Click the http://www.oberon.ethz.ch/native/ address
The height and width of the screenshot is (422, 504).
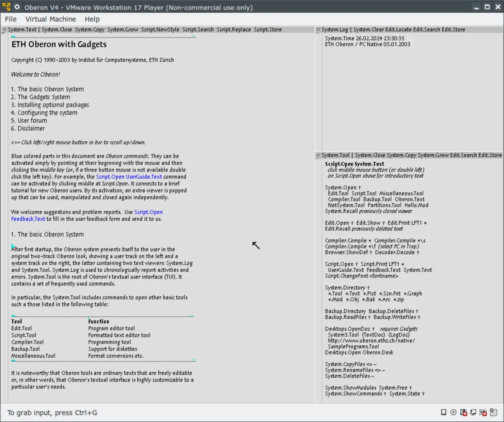pos(371,341)
